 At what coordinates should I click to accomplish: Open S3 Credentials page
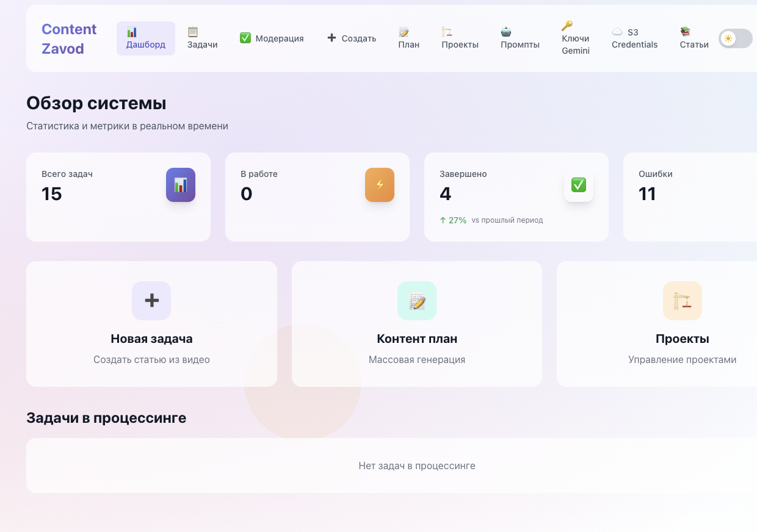click(635, 38)
